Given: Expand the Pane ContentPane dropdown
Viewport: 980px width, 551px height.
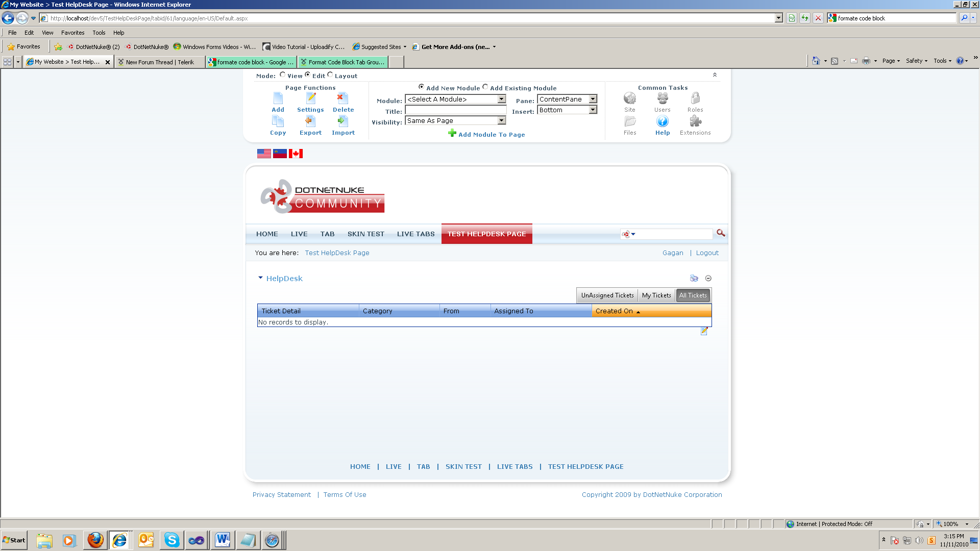Looking at the screenshot, I should coord(593,99).
